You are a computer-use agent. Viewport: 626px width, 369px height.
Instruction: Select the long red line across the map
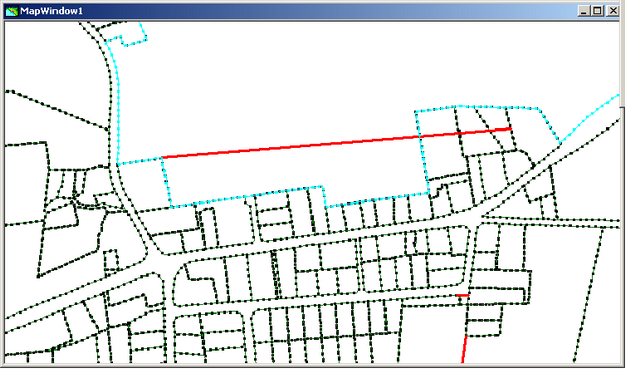coord(336,143)
